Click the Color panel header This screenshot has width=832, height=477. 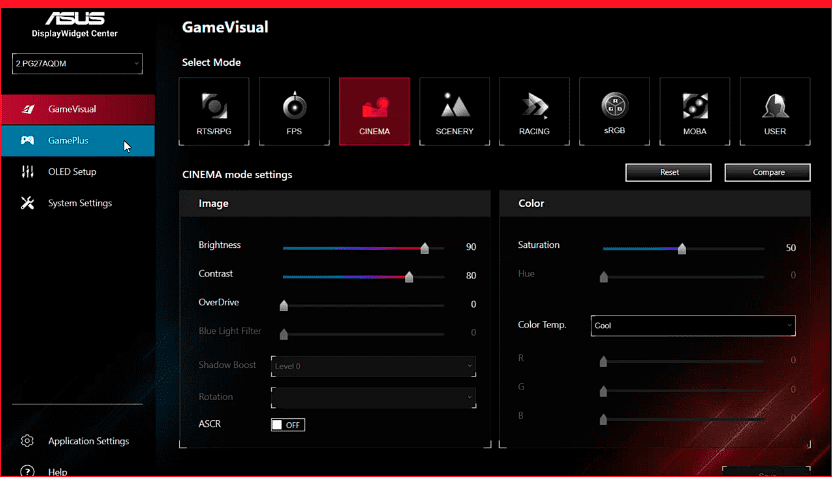(655, 204)
